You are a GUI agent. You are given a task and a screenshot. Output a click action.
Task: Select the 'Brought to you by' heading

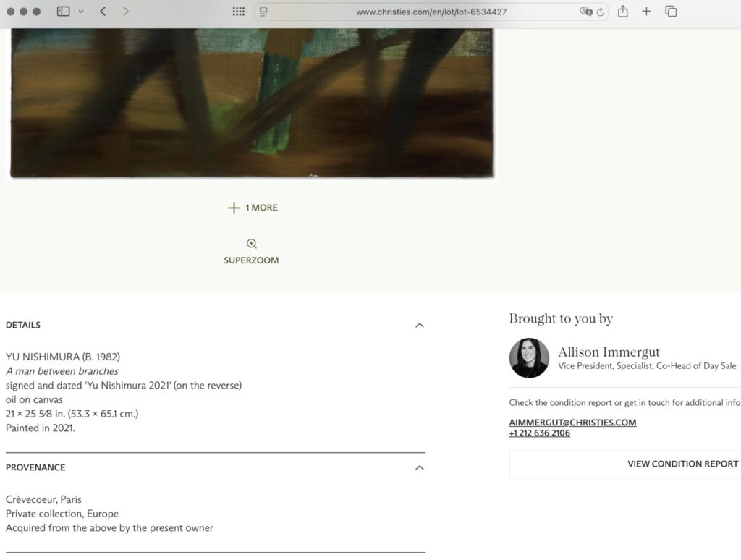click(561, 318)
